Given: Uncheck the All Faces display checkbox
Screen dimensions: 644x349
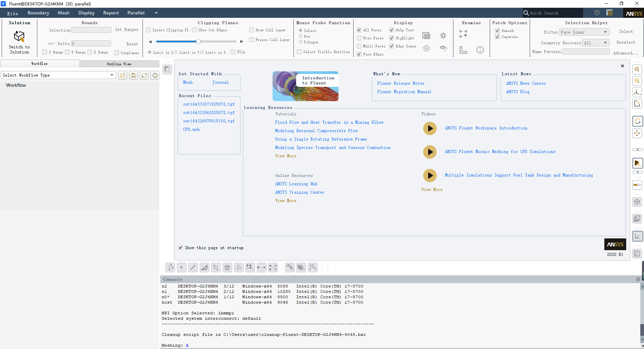Looking at the screenshot, I should (x=359, y=30).
